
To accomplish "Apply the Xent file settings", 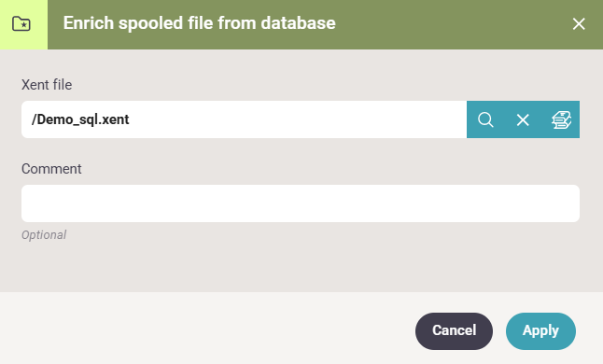I will click(540, 331).
